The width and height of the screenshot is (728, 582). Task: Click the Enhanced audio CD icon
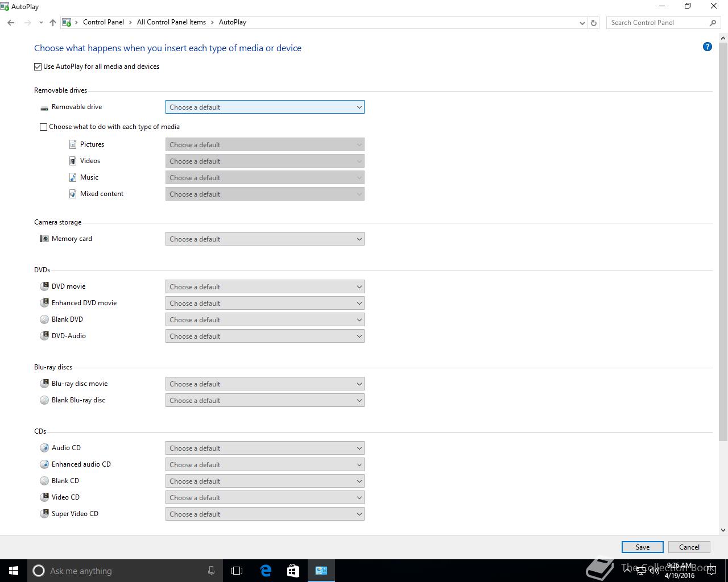[x=44, y=464]
